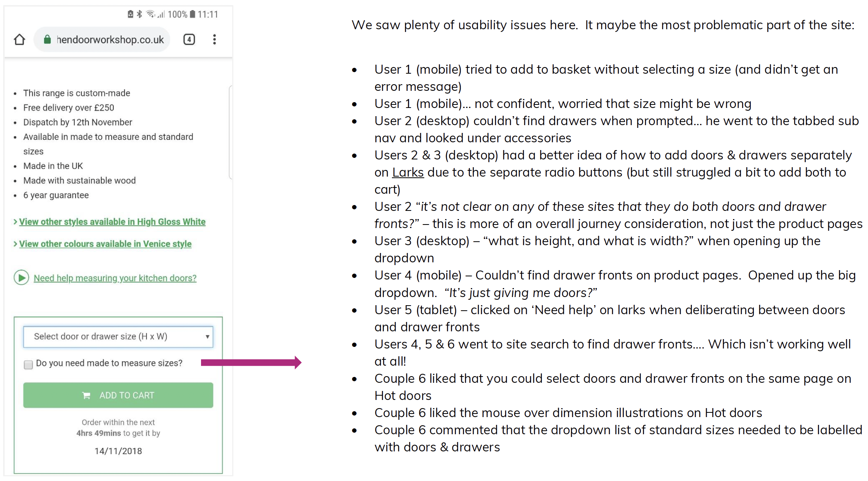
Task: Tap the browser home icon
Action: (x=19, y=39)
